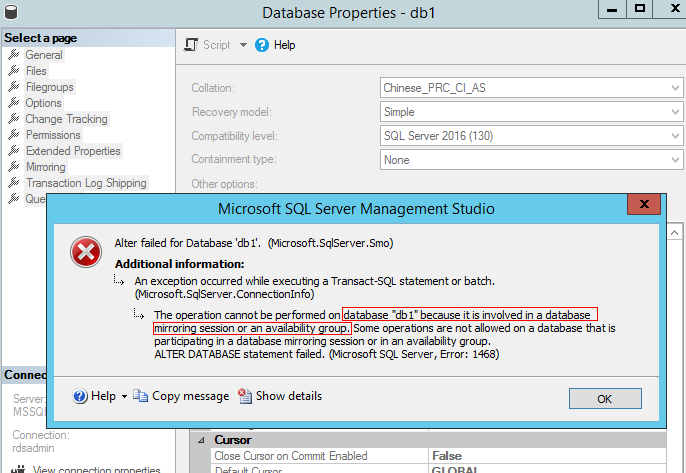Open the Script dropdown arrow
This screenshot has width=686, height=473.
[243, 45]
